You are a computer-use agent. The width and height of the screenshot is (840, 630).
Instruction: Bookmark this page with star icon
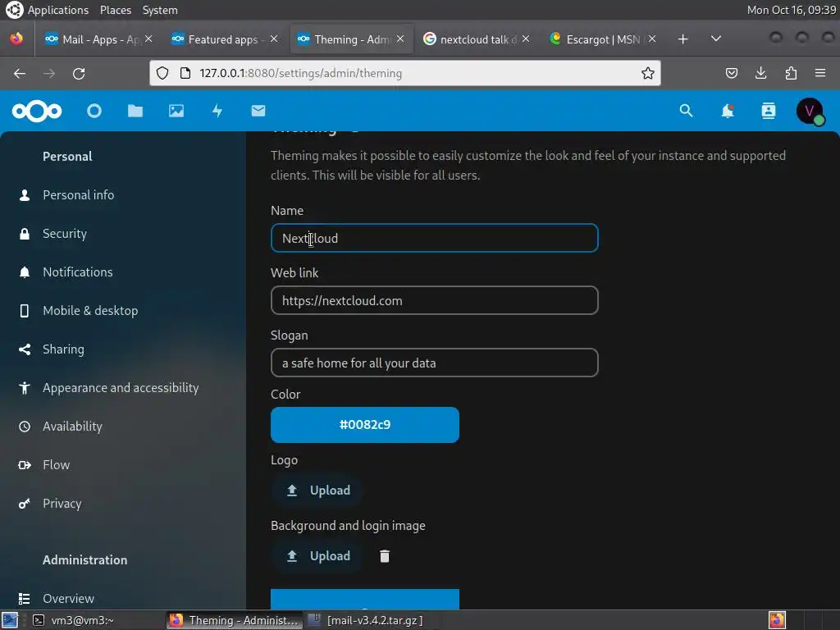[x=648, y=73]
